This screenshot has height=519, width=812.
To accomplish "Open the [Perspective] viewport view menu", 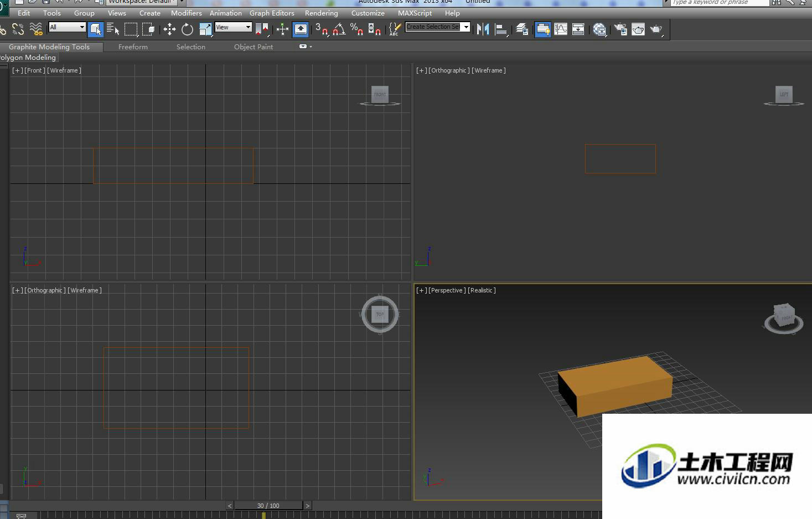I will (x=447, y=290).
